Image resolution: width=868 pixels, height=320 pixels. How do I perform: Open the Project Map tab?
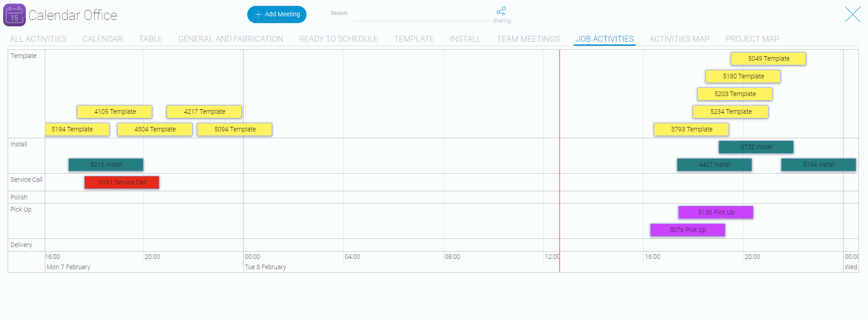point(752,39)
